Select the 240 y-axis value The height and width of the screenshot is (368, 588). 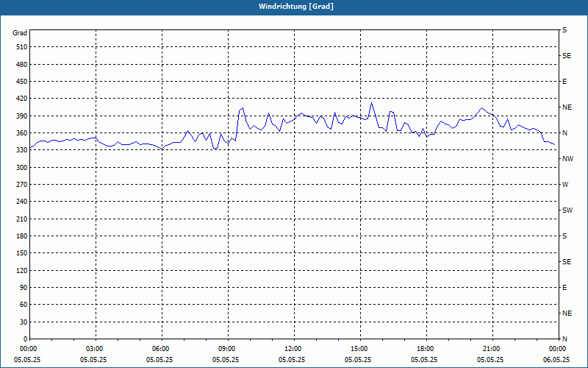pos(22,201)
